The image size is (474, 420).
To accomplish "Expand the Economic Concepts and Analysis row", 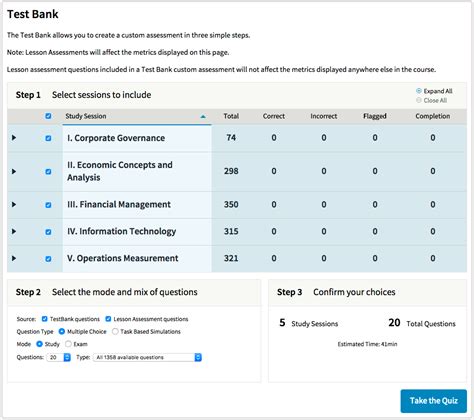I will pyautogui.click(x=14, y=171).
